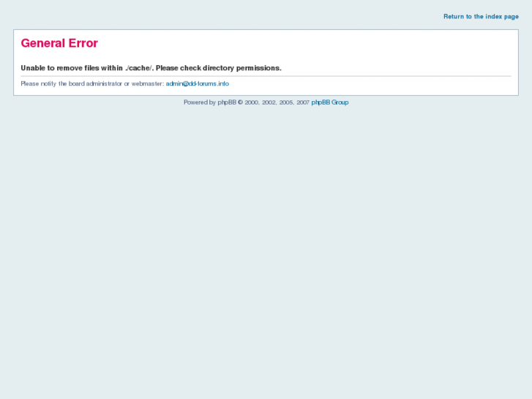Select the "General Error" heading
The width and height of the screenshot is (532, 399).
[59, 43]
